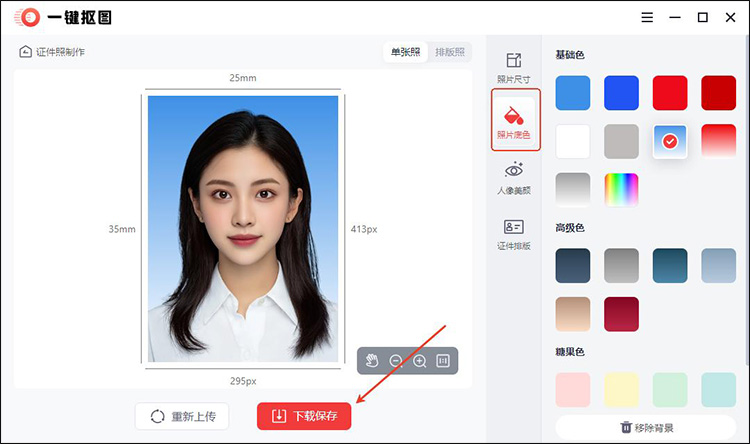Choose dark red basic color swatch
This screenshot has height=444, width=750.
(718, 93)
